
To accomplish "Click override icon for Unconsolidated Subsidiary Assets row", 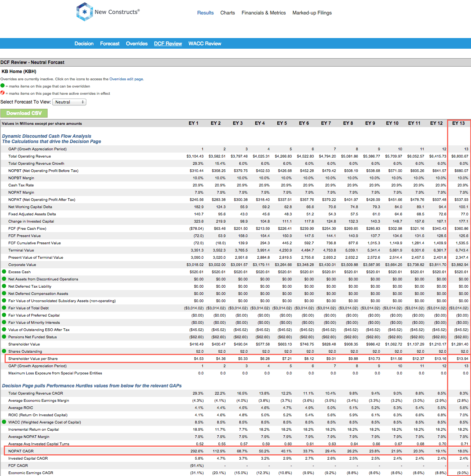I will click(x=4, y=301).
